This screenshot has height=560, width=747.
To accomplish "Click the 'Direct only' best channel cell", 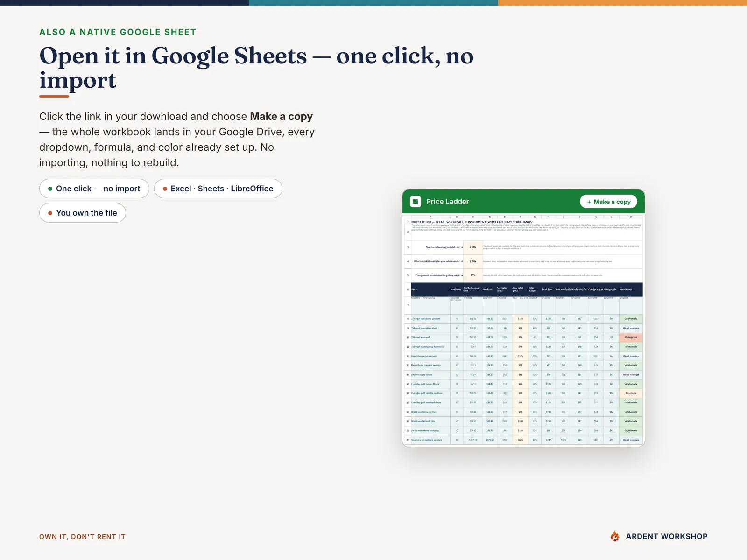I will [x=631, y=393].
